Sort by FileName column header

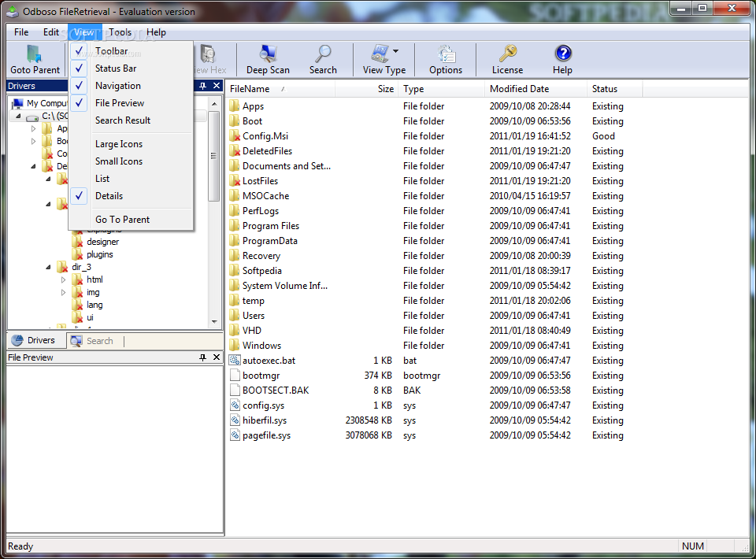(280, 89)
